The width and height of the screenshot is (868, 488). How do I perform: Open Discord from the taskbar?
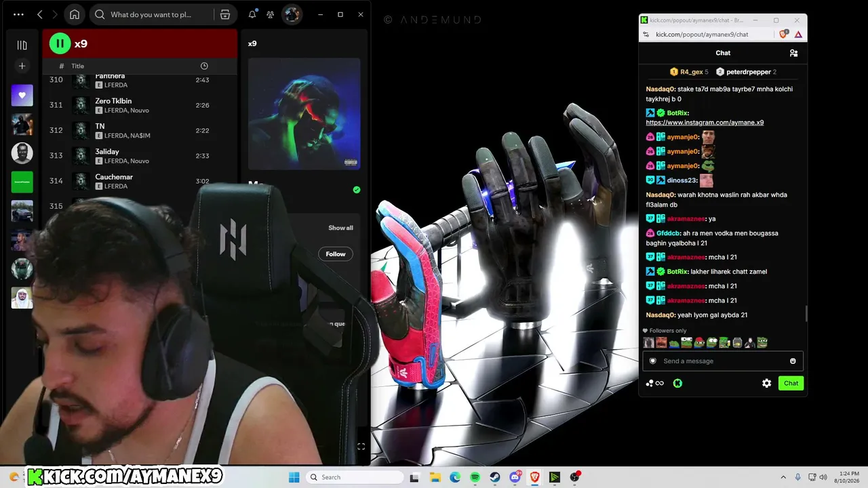coord(515,477)
